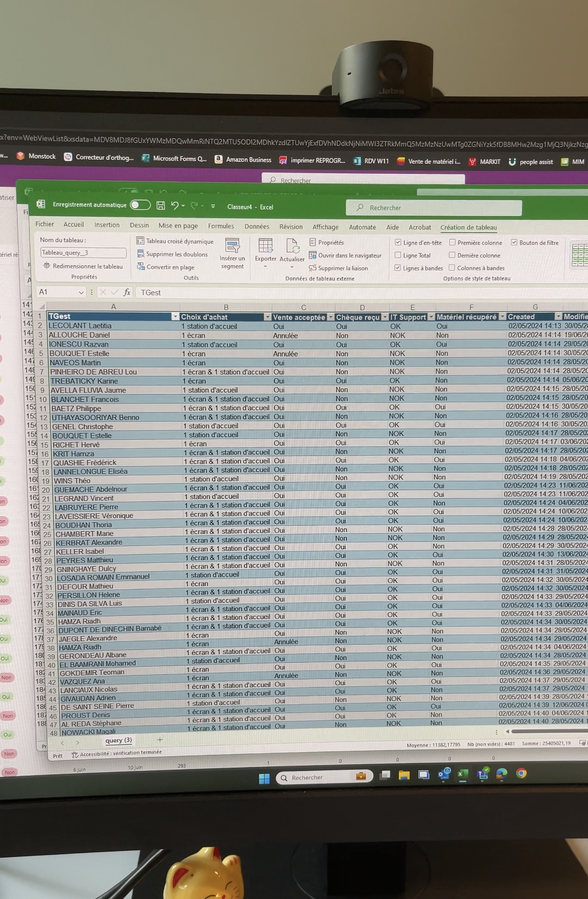This screenshot has width=588, height=899.
Task: Open the Formules ribbon tab
Action: point(221,226)
